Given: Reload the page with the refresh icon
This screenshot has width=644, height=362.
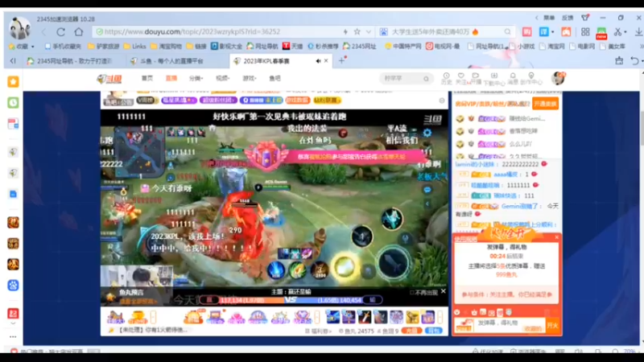Looking at the screenshot, I should [x=61, y=31].
